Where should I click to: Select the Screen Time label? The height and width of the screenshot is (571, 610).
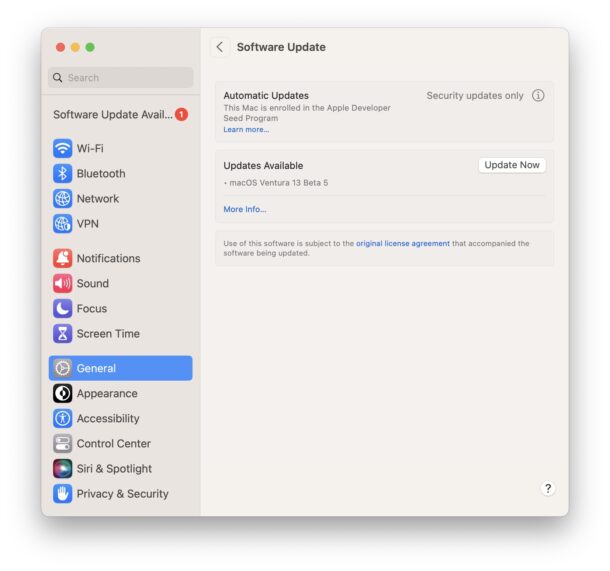pos(108,334)
